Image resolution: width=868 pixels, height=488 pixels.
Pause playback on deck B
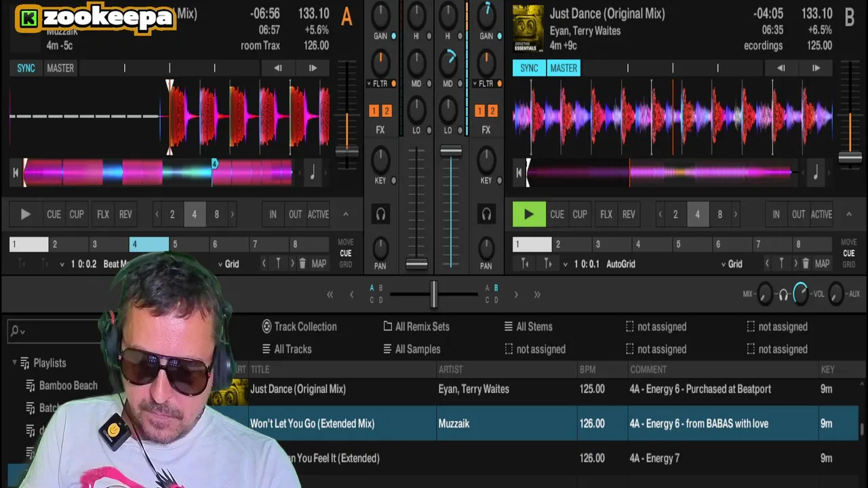click(528, 214)
